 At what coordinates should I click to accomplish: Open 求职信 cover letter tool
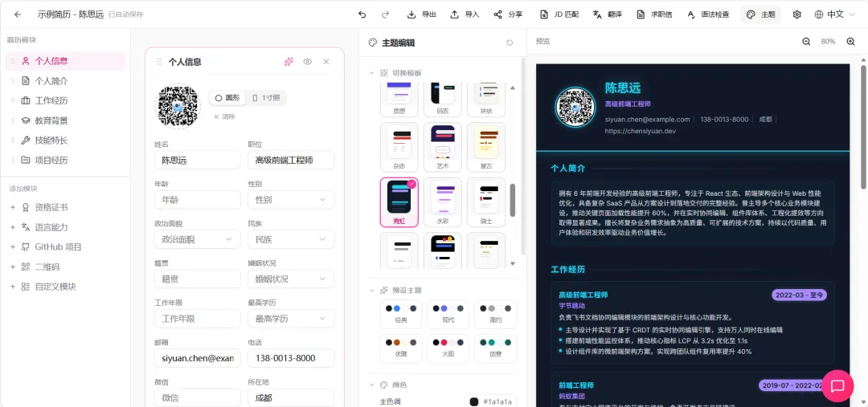pos(654,14)
